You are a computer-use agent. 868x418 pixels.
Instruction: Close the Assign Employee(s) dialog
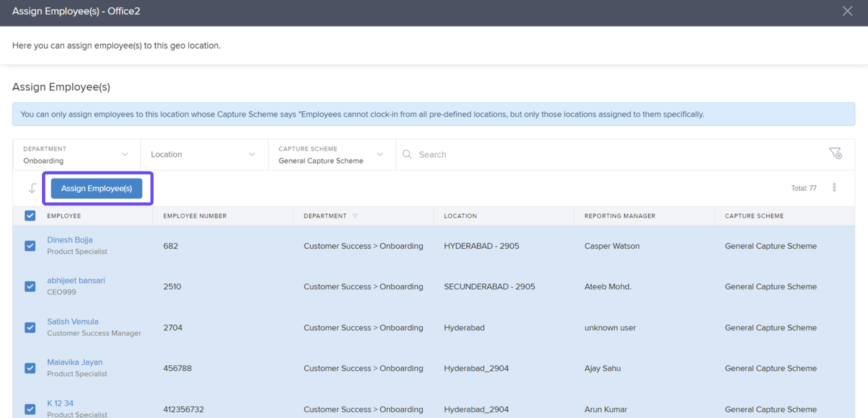click(x=847, y=11)
